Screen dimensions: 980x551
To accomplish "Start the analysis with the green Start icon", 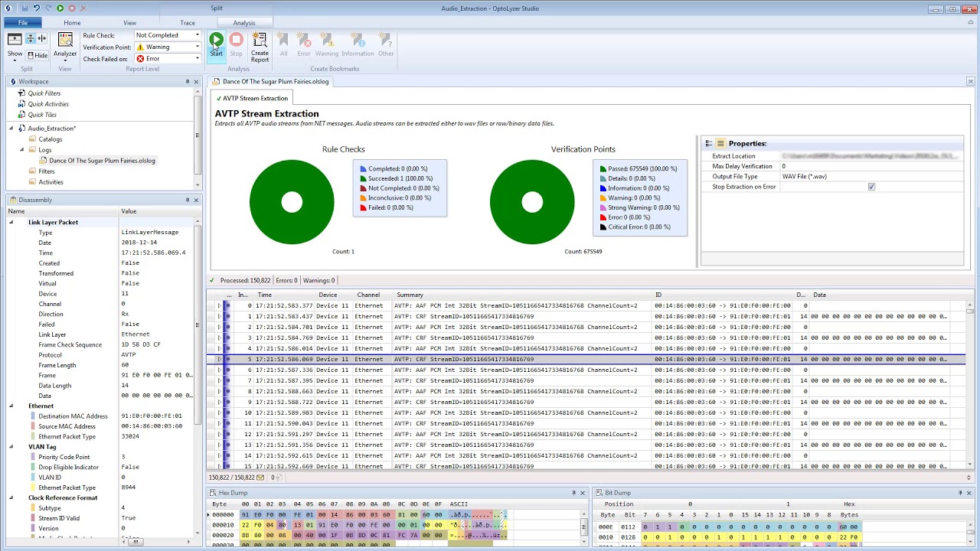I will (x=216, y=44).
